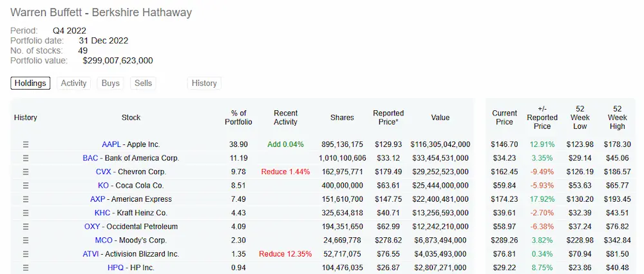Open history icon for Kraft Heinz row
The width and height of the screenshot is (644, 274).
26,213
